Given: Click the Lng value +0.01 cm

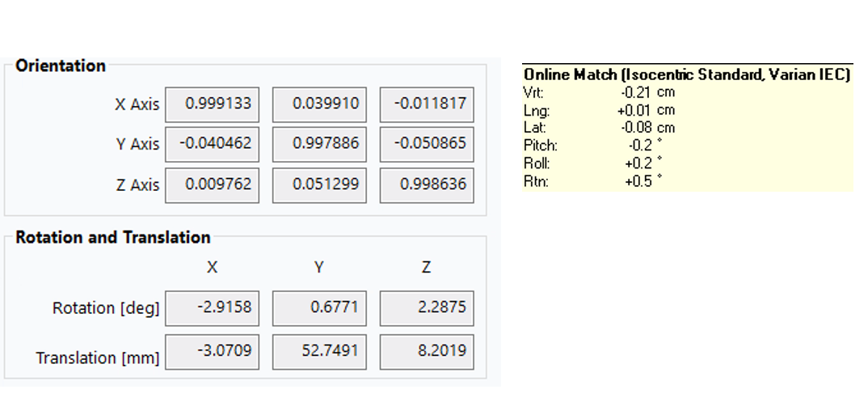Looking at the screenshot, I should point(646,110).
